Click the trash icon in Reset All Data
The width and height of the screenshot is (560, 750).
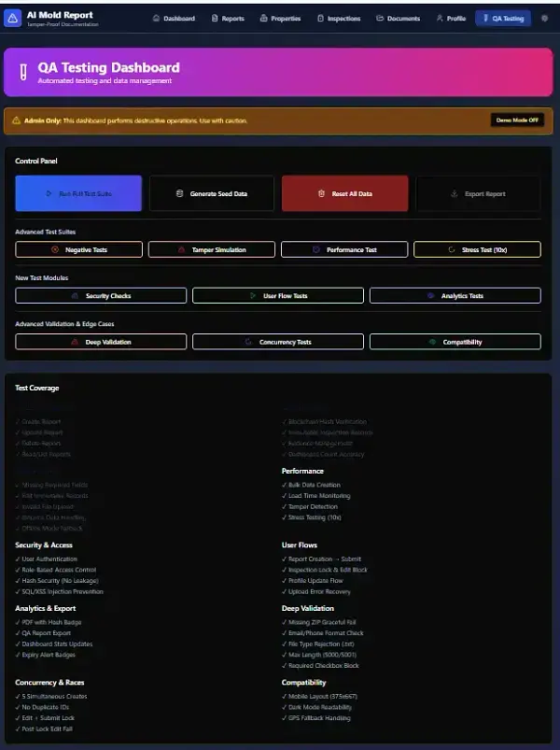320,193
